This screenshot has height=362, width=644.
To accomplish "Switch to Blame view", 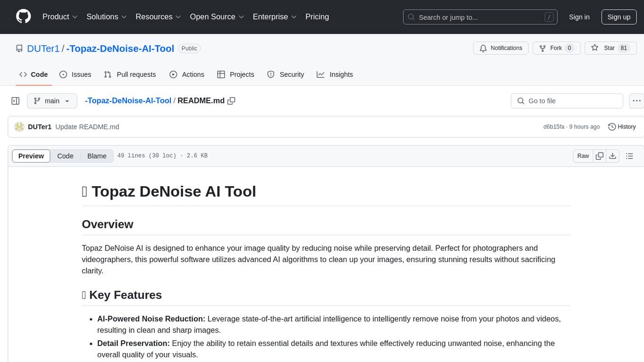I will (97, 156).
